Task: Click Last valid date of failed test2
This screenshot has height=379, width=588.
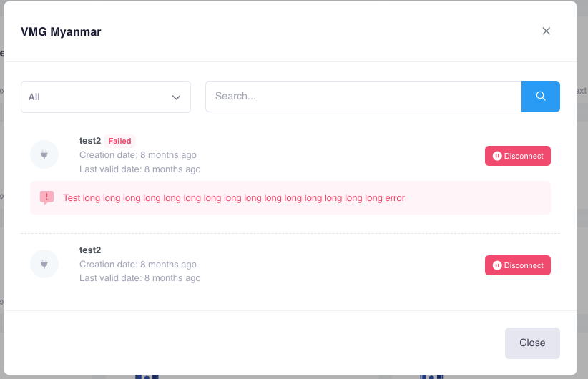Action: 140,169
